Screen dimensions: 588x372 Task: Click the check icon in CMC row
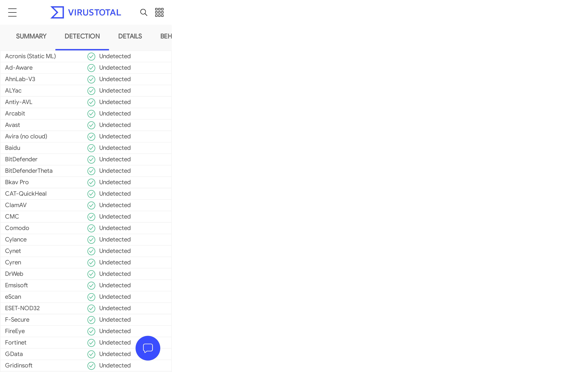point(91,217)
